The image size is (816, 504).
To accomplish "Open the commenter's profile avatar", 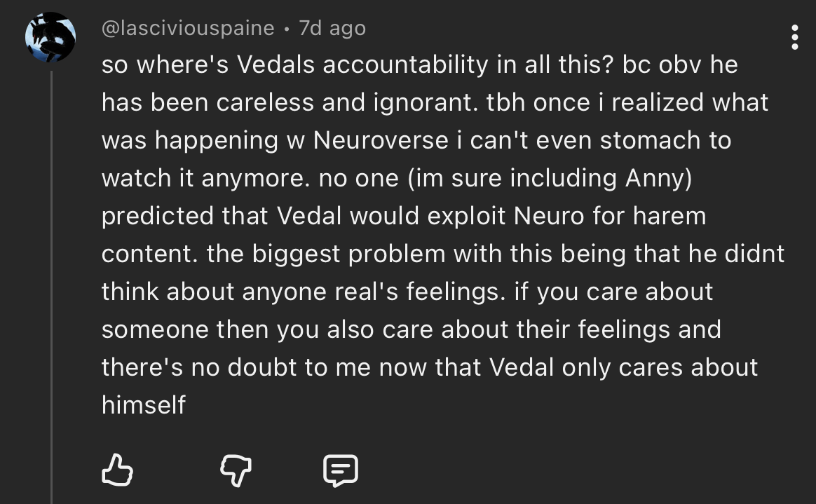I will click(x=50, y=37).
